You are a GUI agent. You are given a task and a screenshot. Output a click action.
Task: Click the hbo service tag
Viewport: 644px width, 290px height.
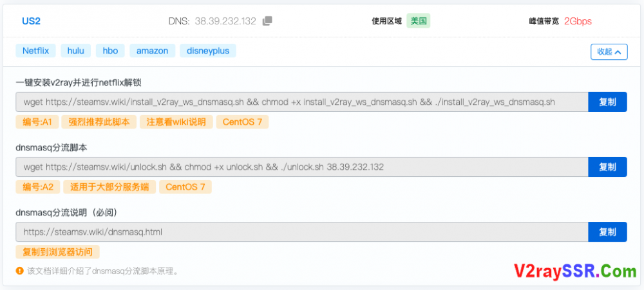(110, 51)
